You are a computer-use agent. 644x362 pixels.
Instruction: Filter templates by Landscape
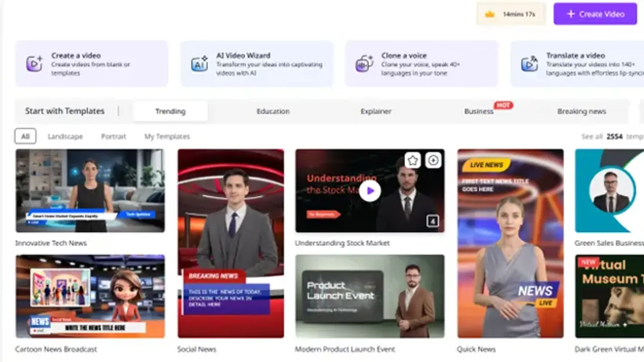65,136
